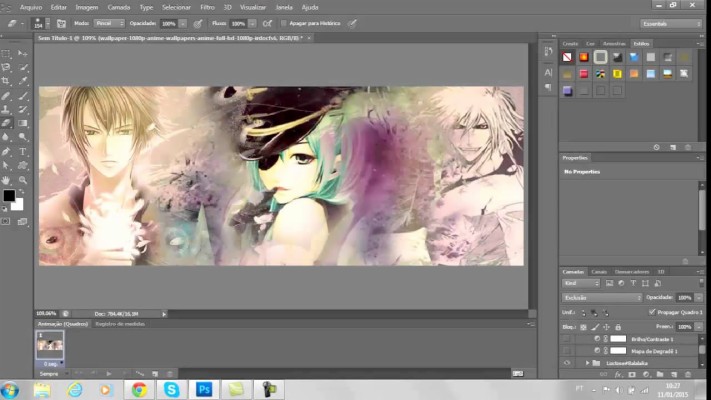
Task: Open Google Chrome from the taskbar
Action: click(139, 389)
